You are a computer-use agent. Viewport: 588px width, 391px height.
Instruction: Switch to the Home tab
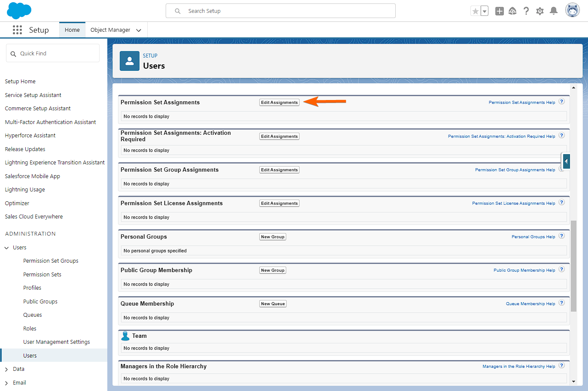click(72, 30)
